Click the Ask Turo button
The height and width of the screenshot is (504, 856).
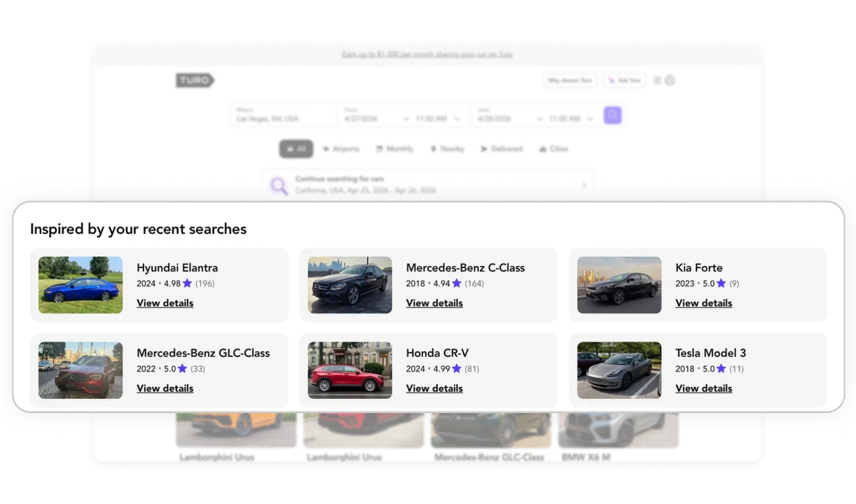click(x=623, y=80)
